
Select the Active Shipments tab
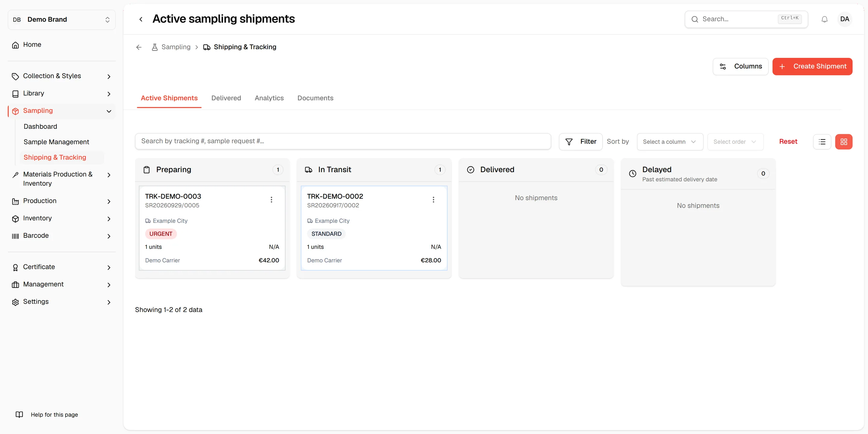(169, 98)
